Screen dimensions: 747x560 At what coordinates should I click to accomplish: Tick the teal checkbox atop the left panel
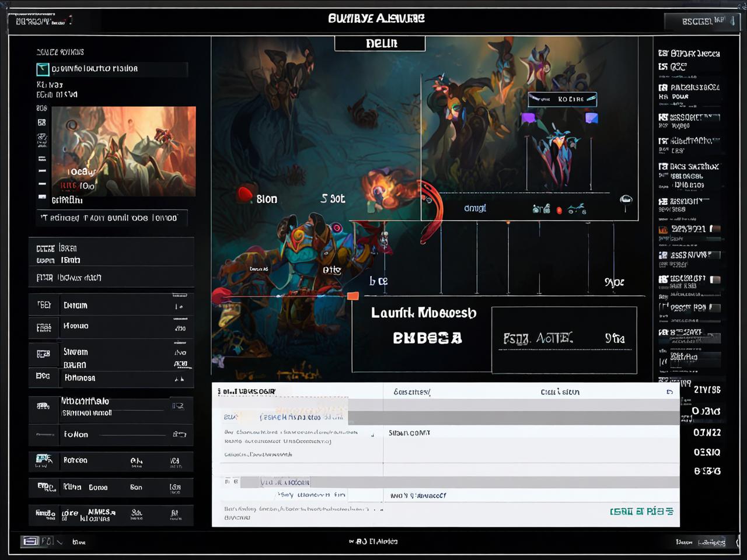tap(43, 69)
